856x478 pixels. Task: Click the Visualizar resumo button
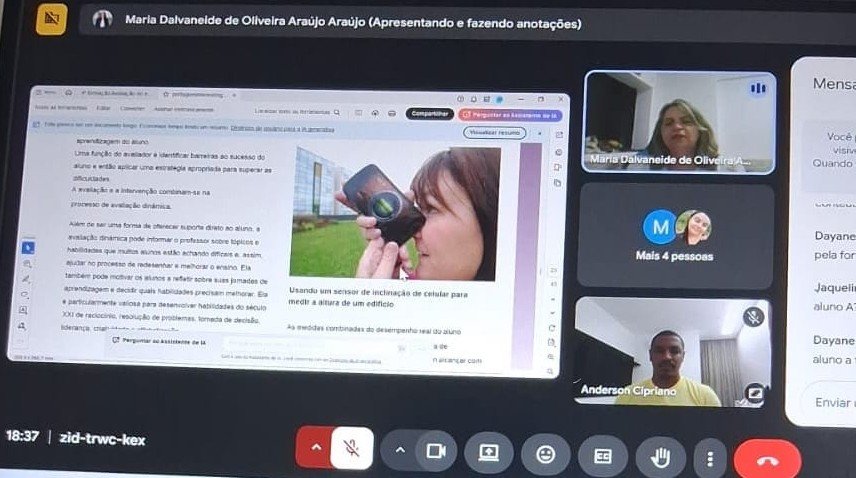tap(495, 133)
